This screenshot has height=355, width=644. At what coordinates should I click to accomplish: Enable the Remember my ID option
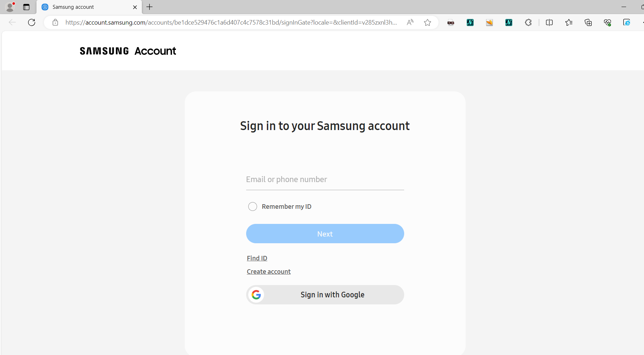pyautogui.click(x=252, y=207)
